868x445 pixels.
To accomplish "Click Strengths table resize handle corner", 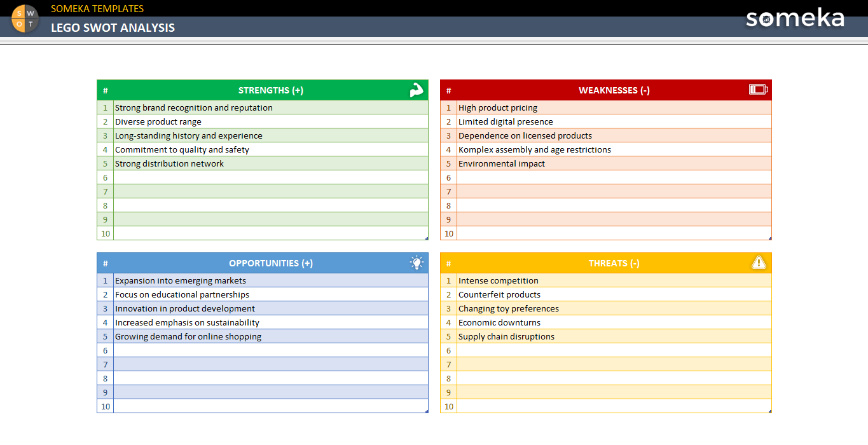I will 427,238.
